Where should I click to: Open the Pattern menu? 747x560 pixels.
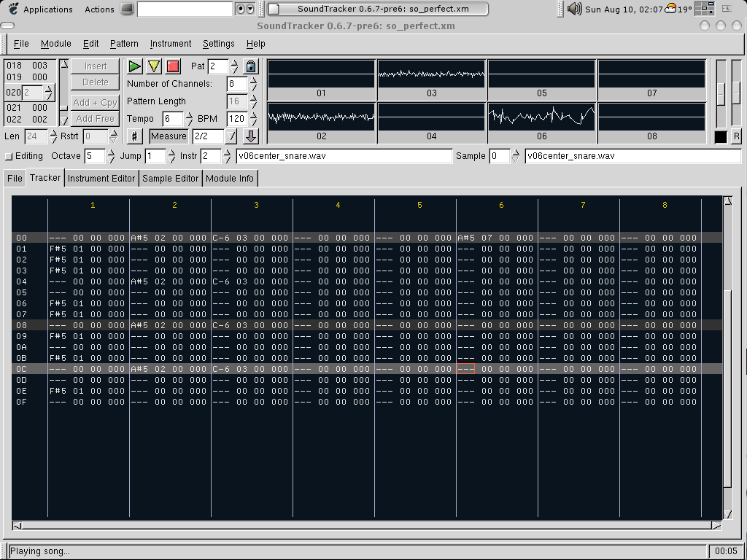pyautogui.click(x=124, y=44)
